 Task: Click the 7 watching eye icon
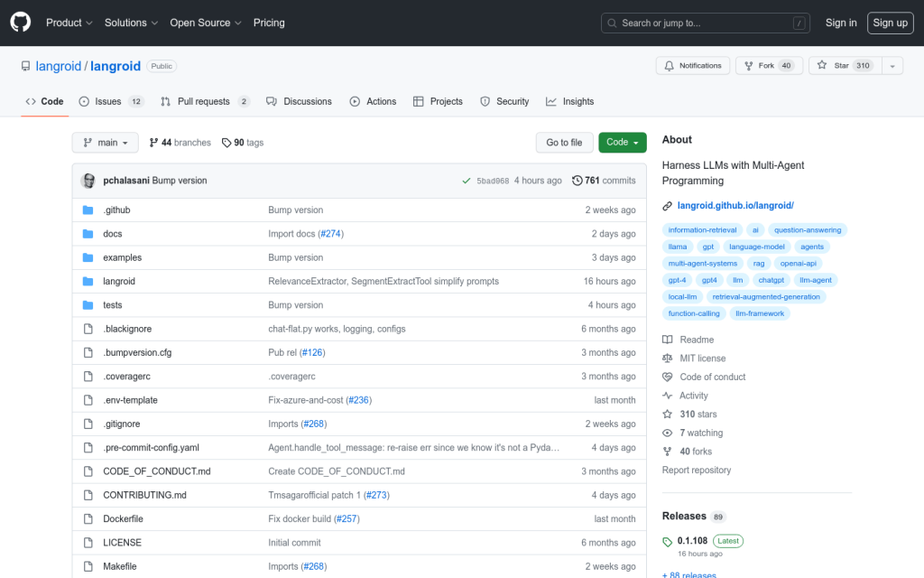pos(667,433)
